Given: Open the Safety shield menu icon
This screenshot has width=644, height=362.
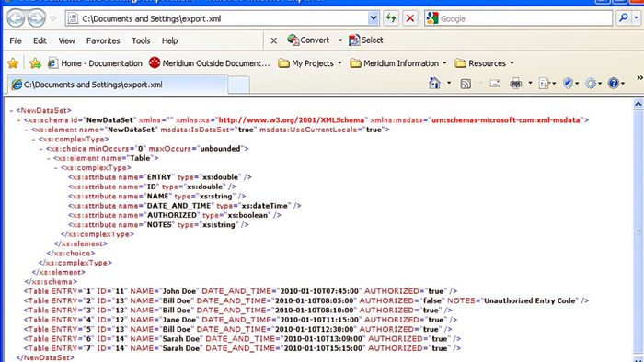Looking at the screenshot, I should pyautogui.click(x=570, y=84).
